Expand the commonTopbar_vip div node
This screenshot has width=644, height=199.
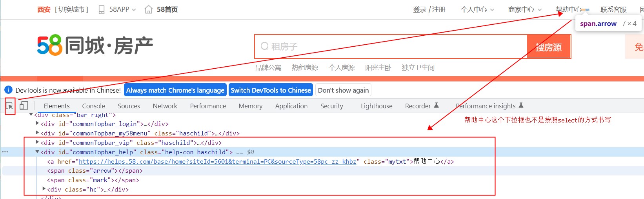pos(37,142)
